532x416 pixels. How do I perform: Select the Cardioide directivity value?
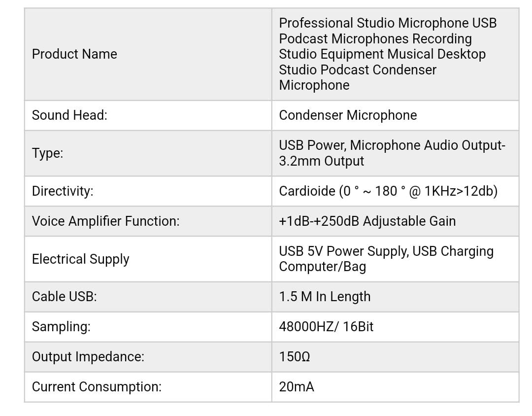point(388,191)
